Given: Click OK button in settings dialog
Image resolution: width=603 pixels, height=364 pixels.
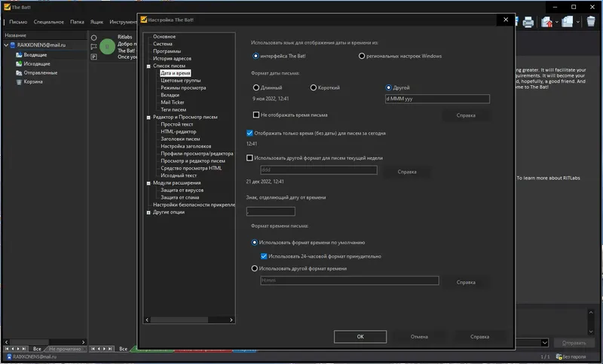Looking at the screenshot, I should coord(360,337).
